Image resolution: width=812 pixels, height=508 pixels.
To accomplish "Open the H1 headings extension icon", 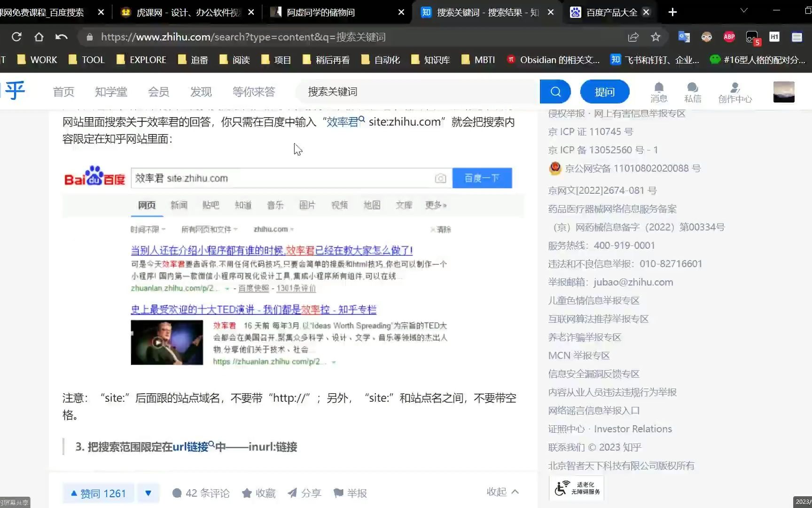I will 774,37.
